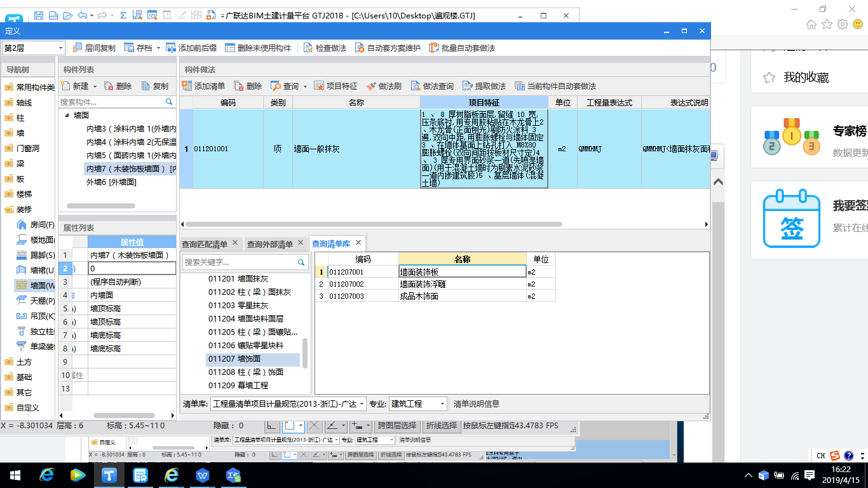Click 提取做法 toolbar button
The width and height of the screenshot is (868, 488).
click(484, 86)
